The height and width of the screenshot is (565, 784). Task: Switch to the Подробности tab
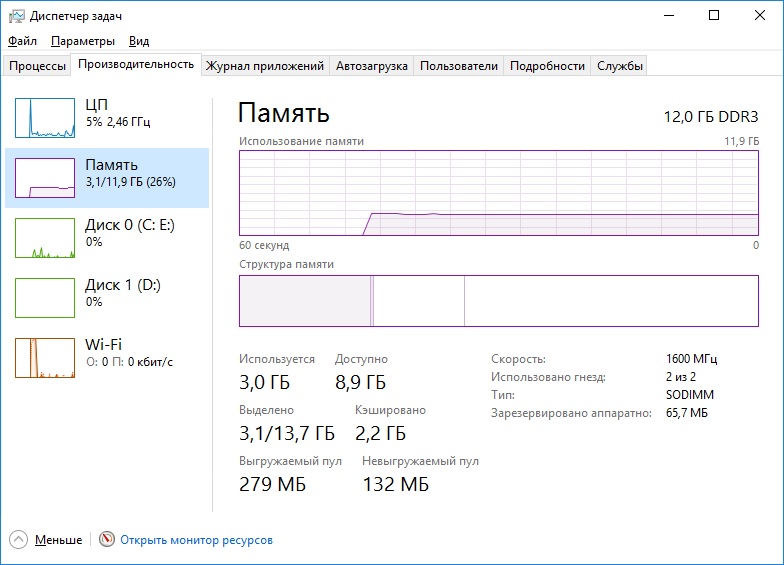(x=547, y=66)
